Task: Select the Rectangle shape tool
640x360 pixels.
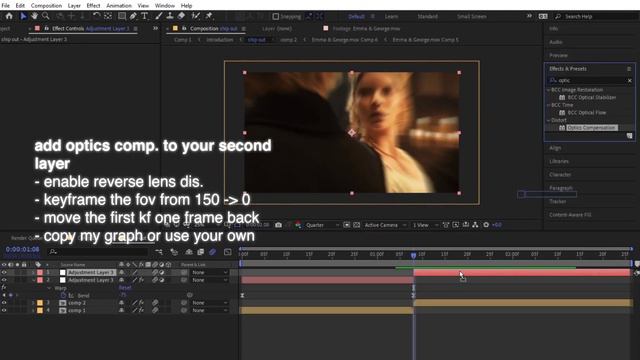Action: coord(122,16)
